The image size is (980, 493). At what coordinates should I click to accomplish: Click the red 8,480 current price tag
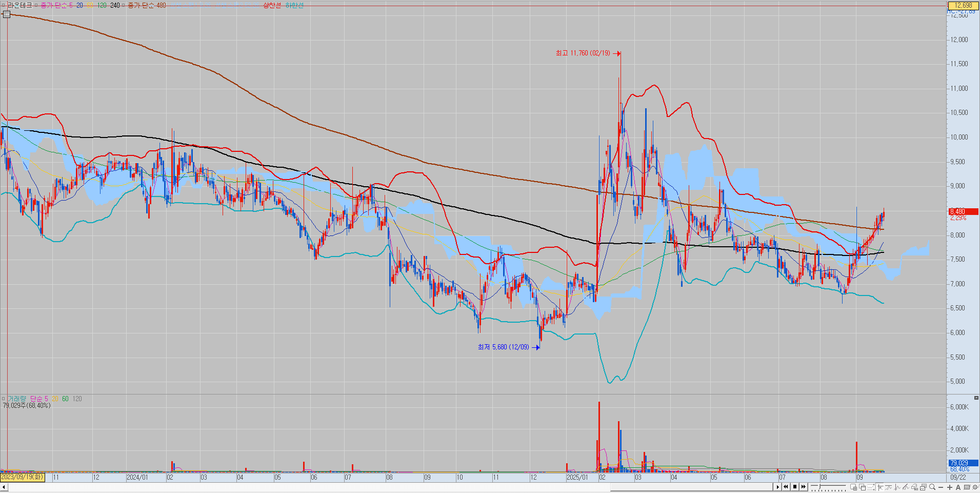click(963, 211)
